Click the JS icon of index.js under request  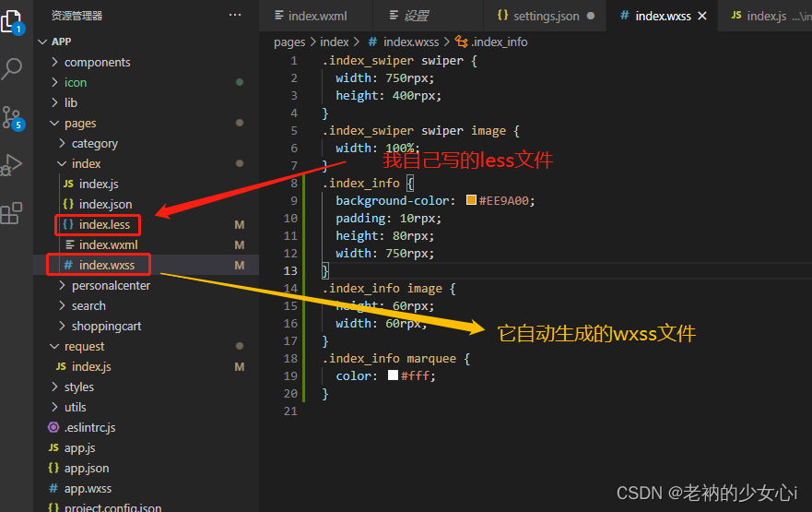coord(61,366)
